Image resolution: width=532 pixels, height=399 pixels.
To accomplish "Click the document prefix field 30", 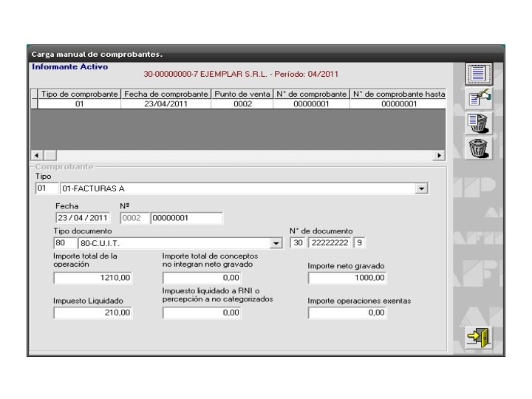I will pos(299,243).
